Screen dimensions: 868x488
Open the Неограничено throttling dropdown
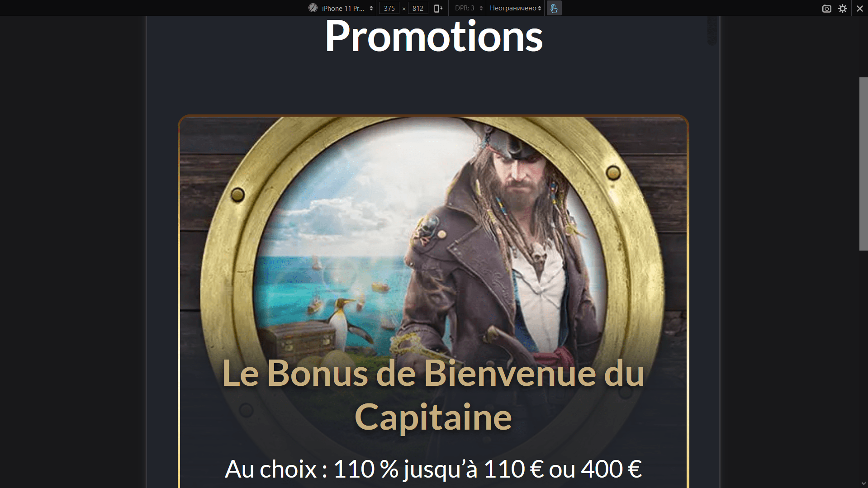pyautogui.click(x=516, y=8)
